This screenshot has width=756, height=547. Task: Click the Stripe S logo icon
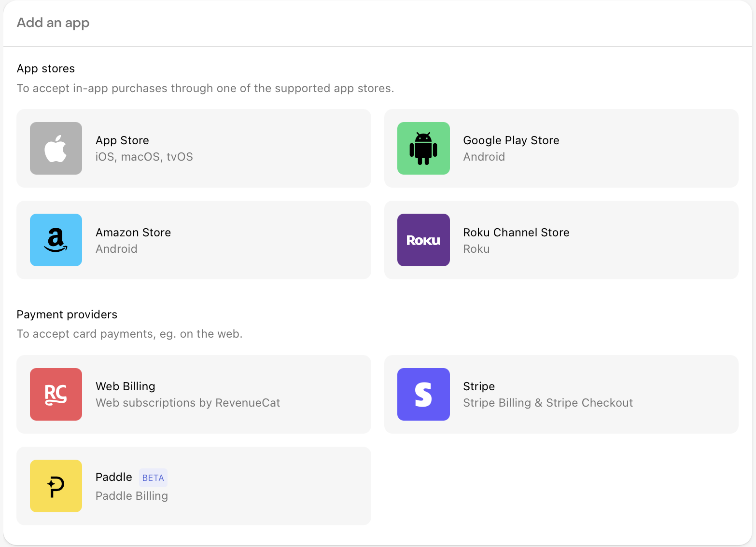pos(423,394)
